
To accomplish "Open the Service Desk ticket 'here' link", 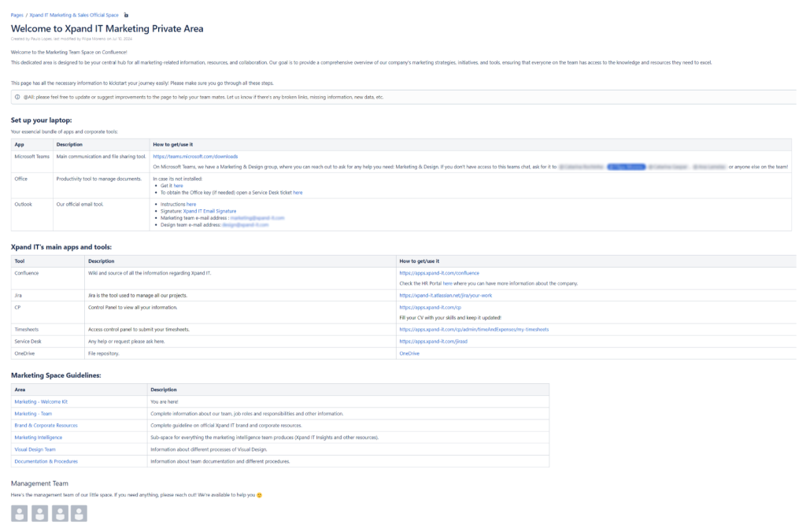I will tap(298, 192).
